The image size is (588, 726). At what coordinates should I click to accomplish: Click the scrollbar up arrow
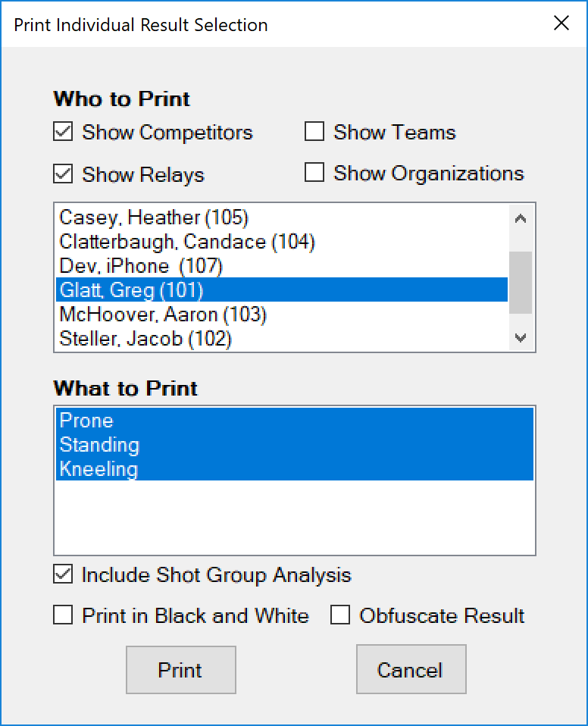pos(519,218)
